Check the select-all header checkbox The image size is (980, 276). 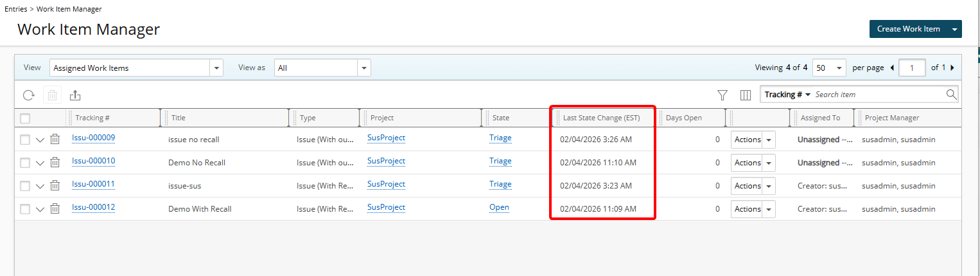coord(25,118)
